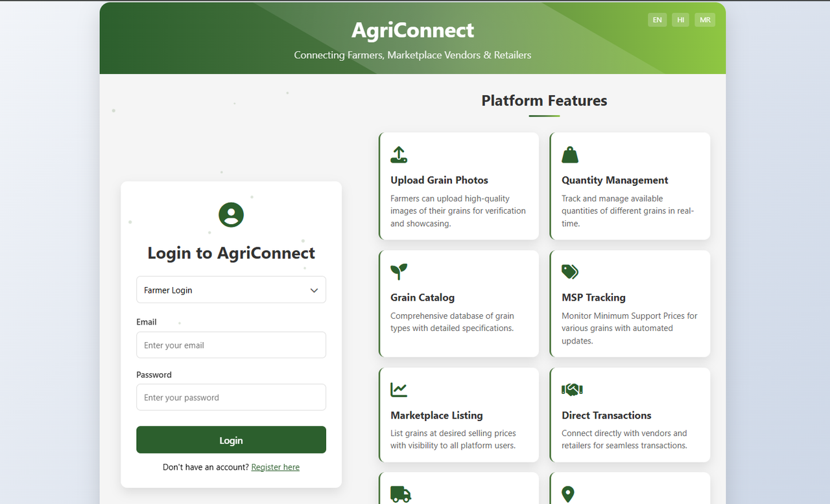Image resolution: width=830 pixels, height=504 pixels.
Task: Open the Register here link
Action: pyautogui.click(x=276, y=467)
